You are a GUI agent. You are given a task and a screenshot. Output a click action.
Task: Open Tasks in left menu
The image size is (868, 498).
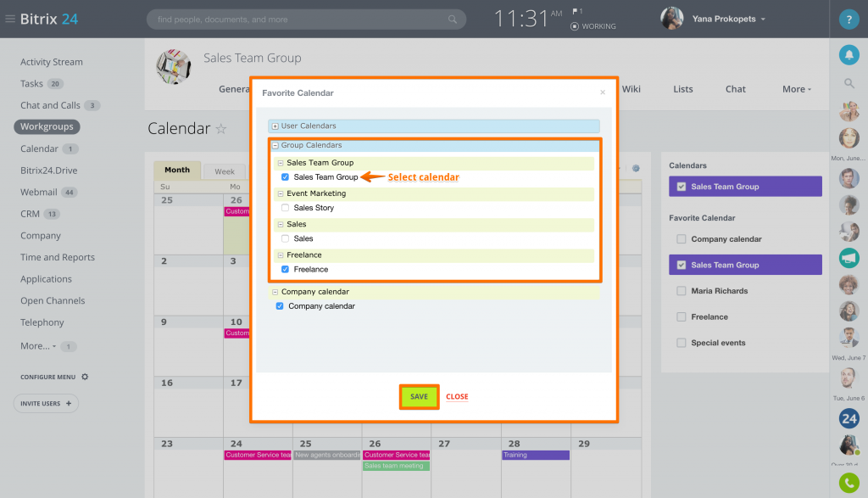(x=31, y=84)
